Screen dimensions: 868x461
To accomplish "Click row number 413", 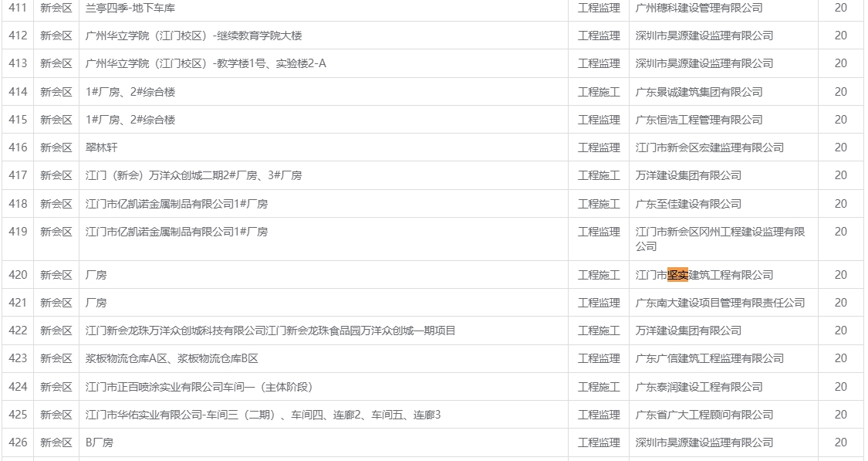I will point(18,63).
